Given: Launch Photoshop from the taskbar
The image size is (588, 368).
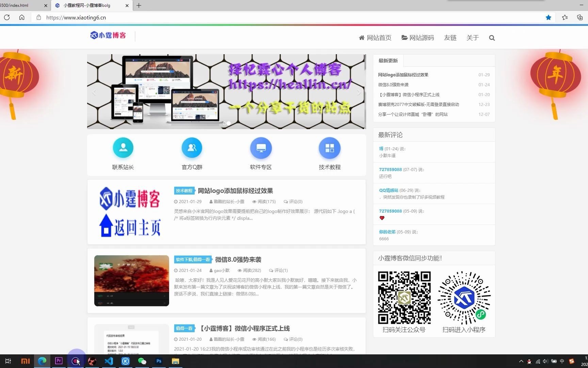Looking at the screenshot, I should pyautogui.click(x=159, y=361).
